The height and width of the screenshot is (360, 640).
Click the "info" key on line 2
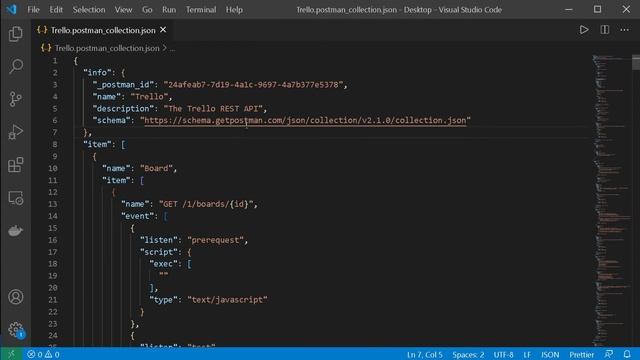97,73
